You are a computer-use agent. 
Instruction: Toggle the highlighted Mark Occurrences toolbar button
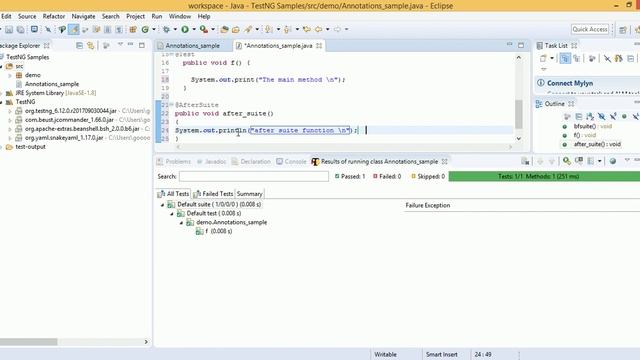[x=73, y=29]
